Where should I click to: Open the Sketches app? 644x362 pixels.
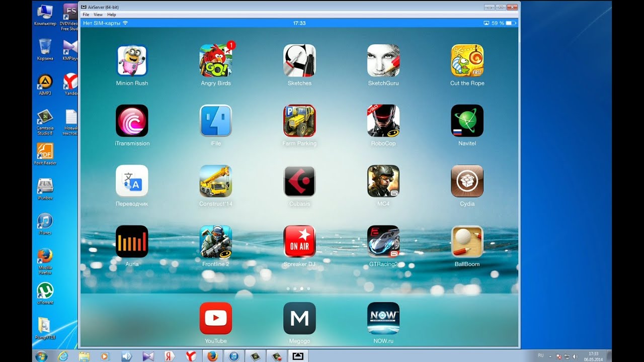[x=299, y=61]
